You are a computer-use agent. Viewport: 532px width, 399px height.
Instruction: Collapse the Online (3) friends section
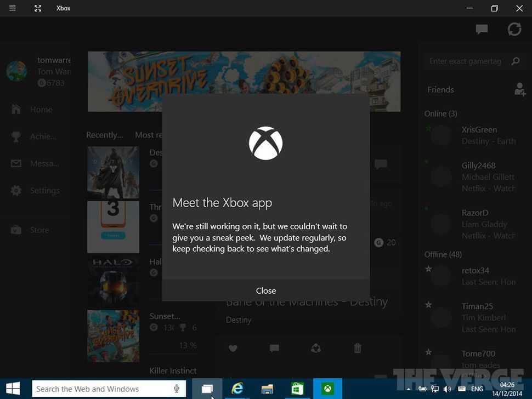click(440, 113)
